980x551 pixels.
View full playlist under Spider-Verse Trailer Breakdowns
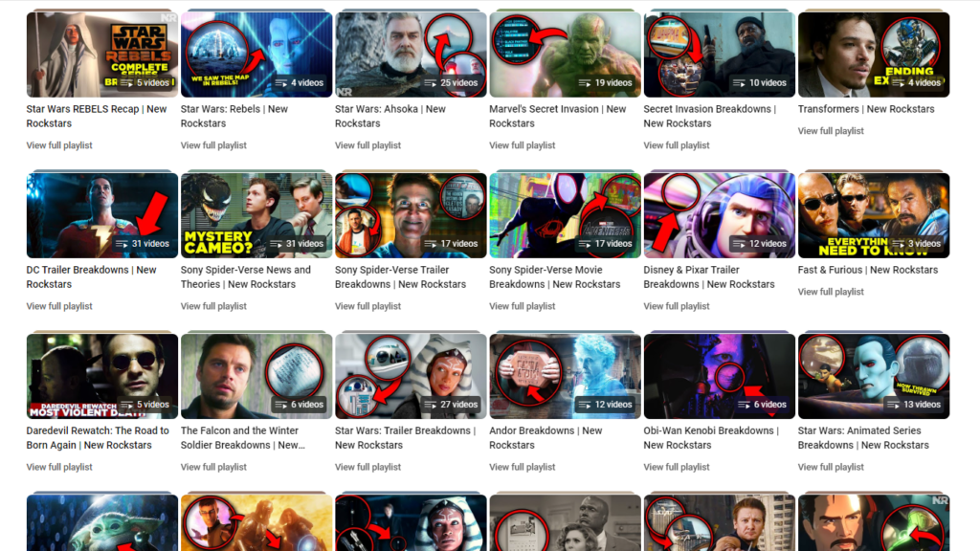(x=368, y=306)
